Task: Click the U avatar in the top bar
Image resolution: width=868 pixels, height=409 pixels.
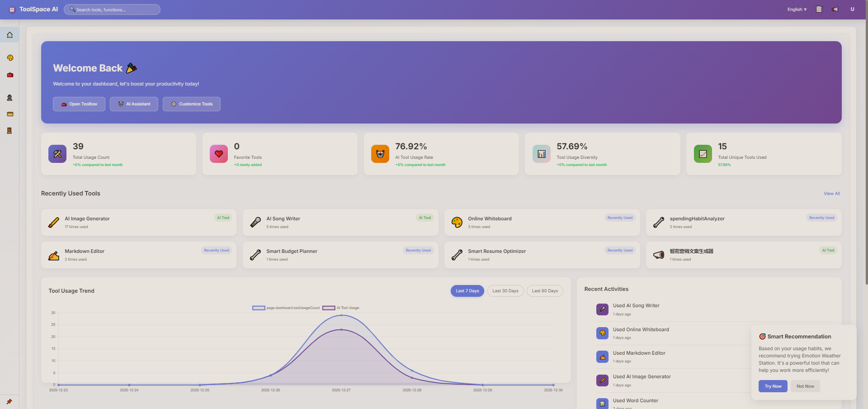Action: 853,9
